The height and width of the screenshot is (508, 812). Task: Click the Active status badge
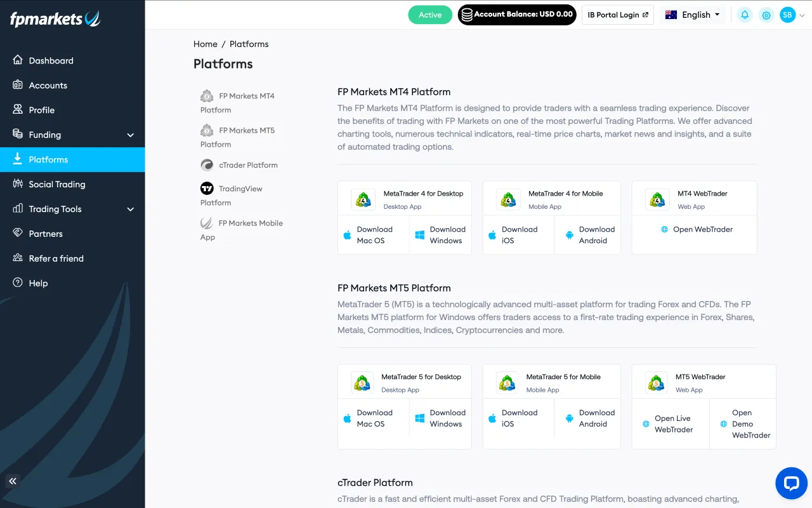pos(430,15)
